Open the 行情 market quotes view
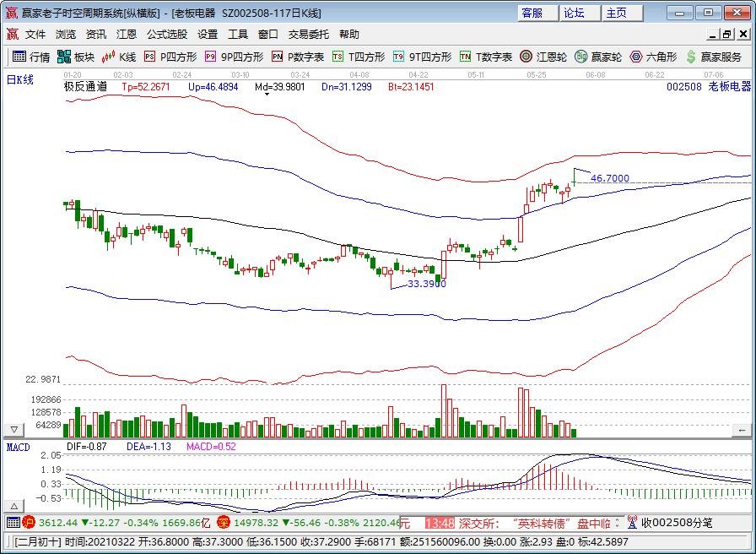 pyautogui.click(x=31, y=57)
